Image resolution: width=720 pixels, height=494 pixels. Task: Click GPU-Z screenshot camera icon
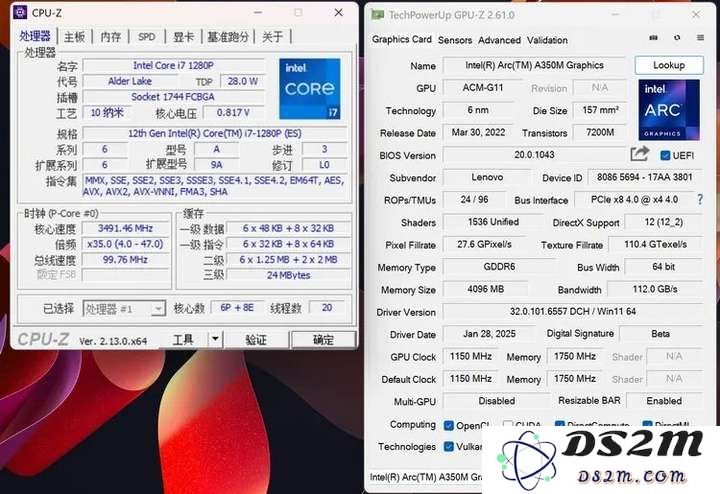[653, 38]
